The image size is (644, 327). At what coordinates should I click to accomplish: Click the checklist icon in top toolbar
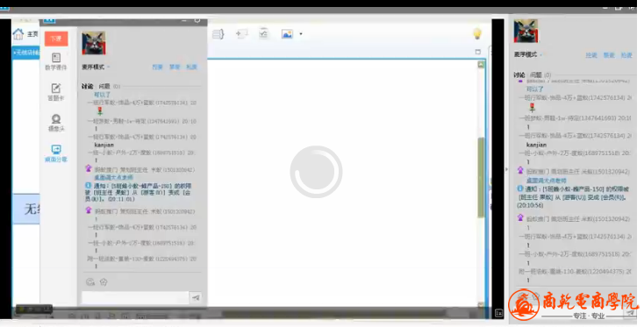pos(263,33)
